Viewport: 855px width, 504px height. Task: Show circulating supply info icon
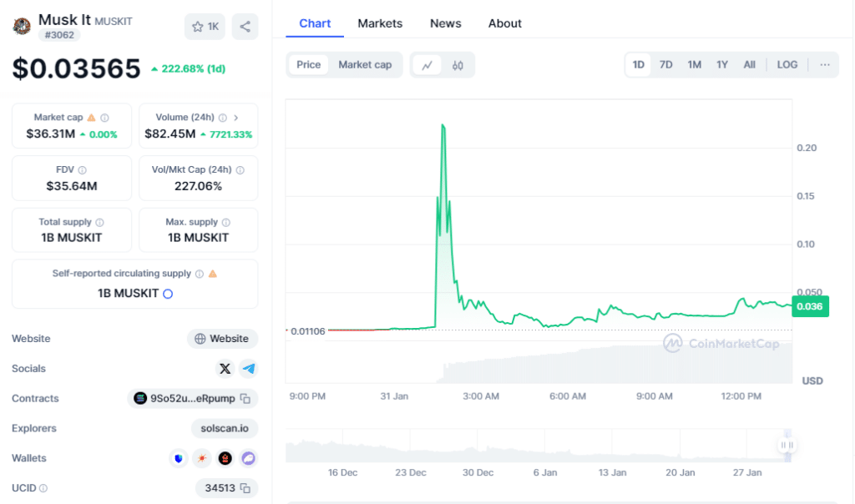(200, 274)
